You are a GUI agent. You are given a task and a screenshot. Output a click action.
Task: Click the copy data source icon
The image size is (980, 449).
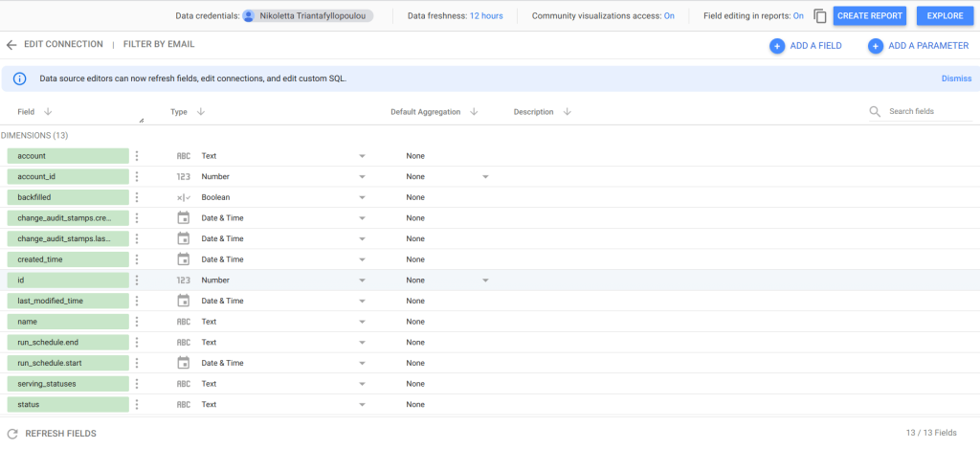coord(820,16)
